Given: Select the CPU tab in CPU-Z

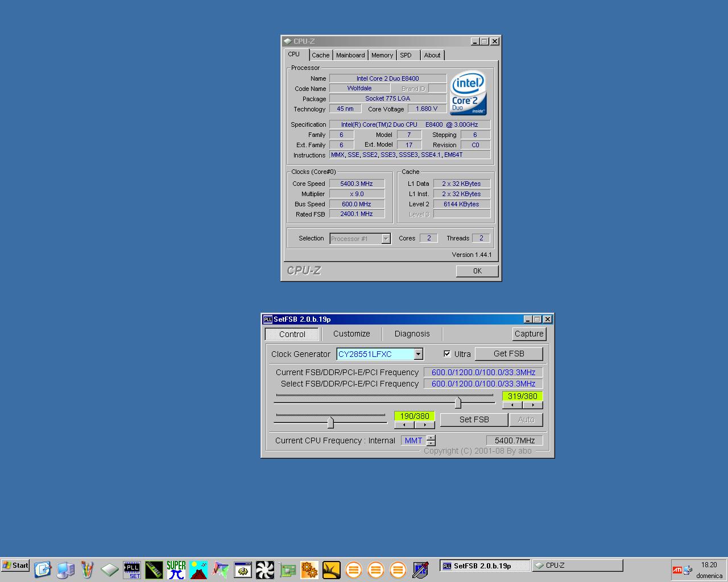Looking at the screenshot, I should click(x=294, y=54).
